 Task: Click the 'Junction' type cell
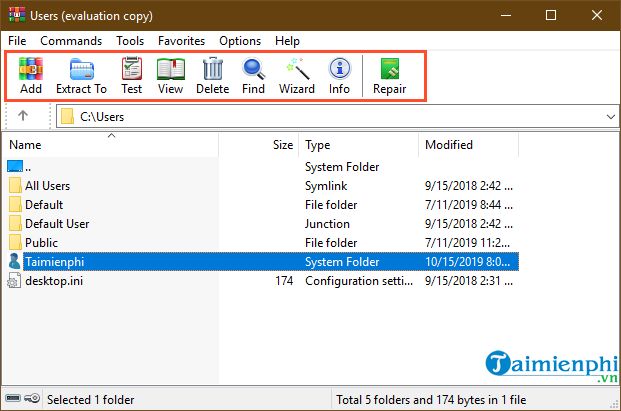click(327, 223)
